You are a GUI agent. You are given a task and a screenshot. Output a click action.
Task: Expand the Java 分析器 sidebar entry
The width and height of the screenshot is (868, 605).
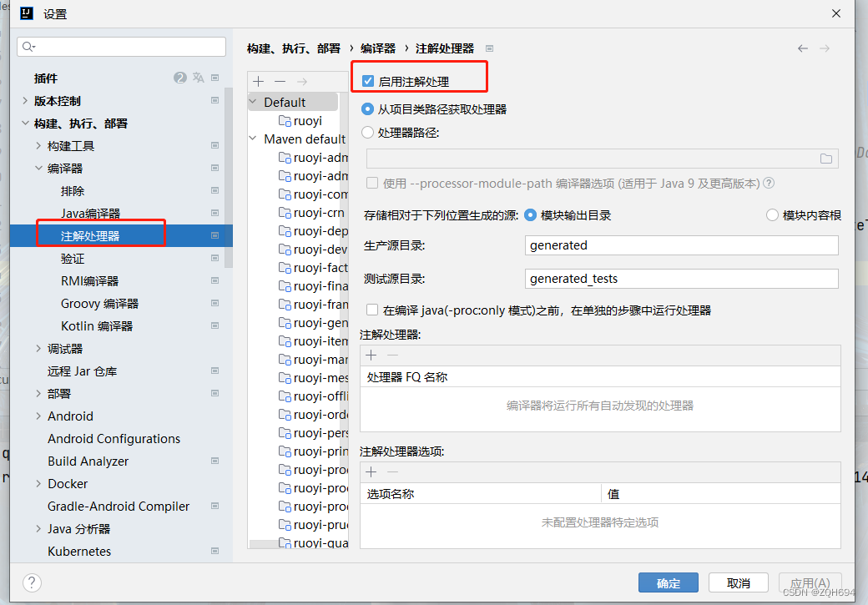coord(37,528)
